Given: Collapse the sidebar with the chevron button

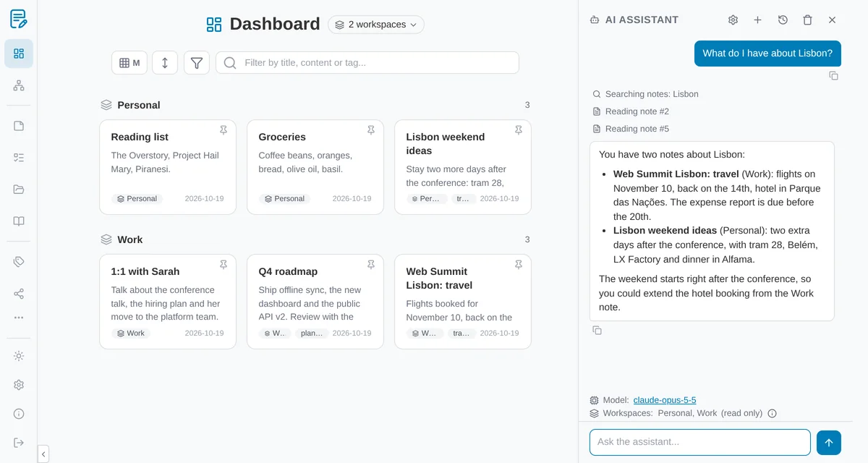Looking at the screenshot, I should (43, 454).
